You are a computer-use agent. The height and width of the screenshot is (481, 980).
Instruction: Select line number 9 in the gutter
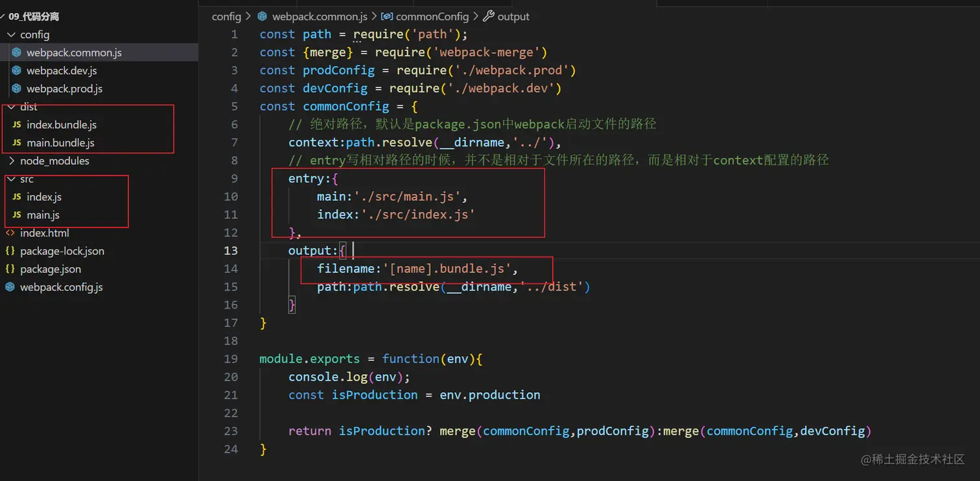click(x=234, y=178)
